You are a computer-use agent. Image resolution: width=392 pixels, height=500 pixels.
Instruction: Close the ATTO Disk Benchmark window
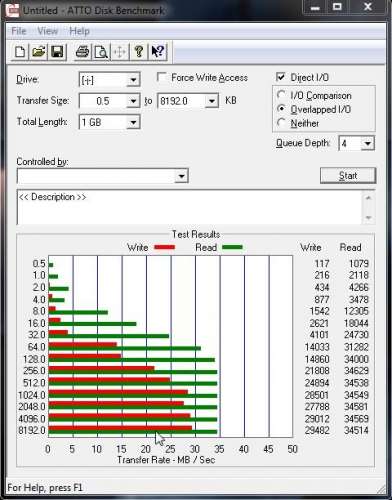(368, 7)
